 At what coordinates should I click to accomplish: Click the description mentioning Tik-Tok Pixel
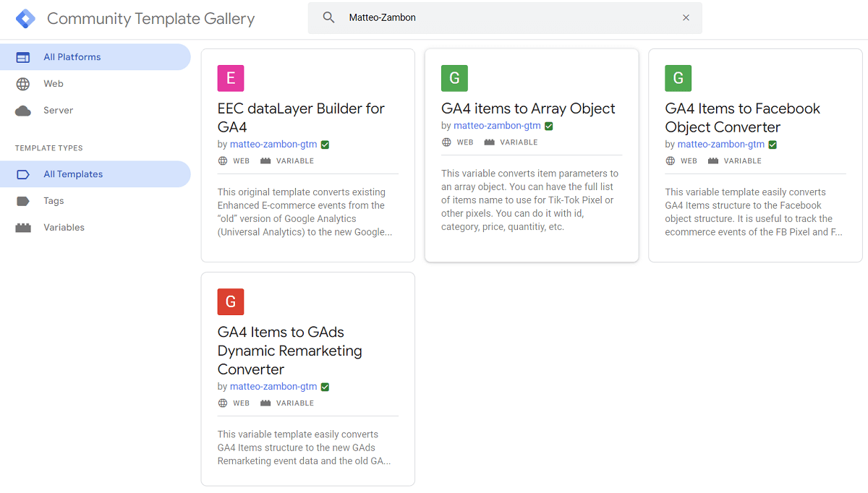530,200
